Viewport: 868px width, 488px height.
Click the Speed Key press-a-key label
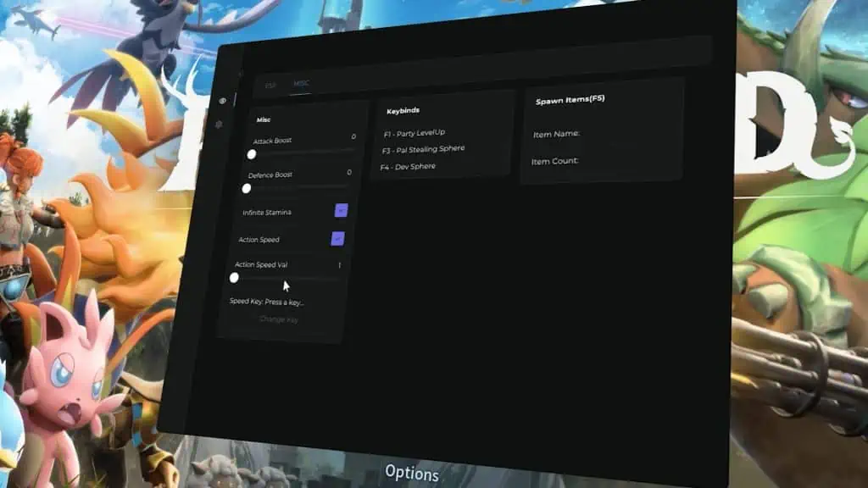tap(267, 302)
